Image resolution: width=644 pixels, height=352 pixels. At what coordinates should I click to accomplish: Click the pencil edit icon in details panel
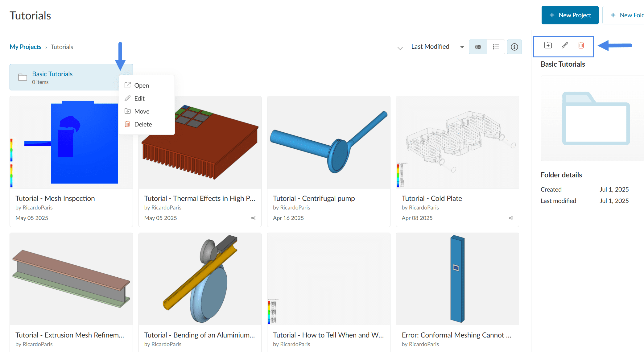(x=565, y=45)
